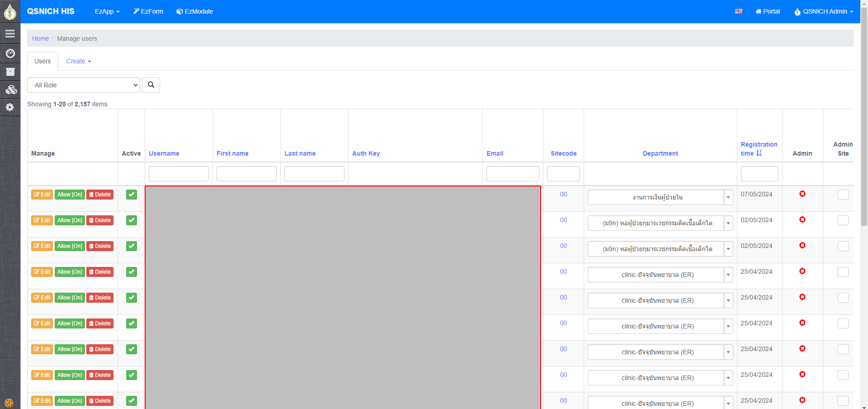Click the magnifier search button beside All Role

(151, 85)
